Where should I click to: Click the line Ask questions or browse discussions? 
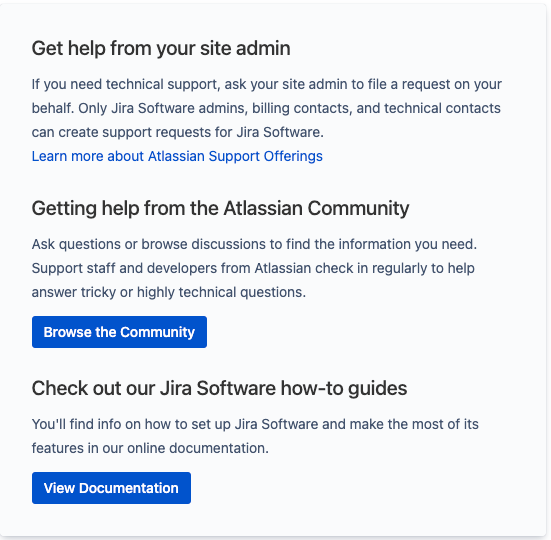click(x=254, y=244)
